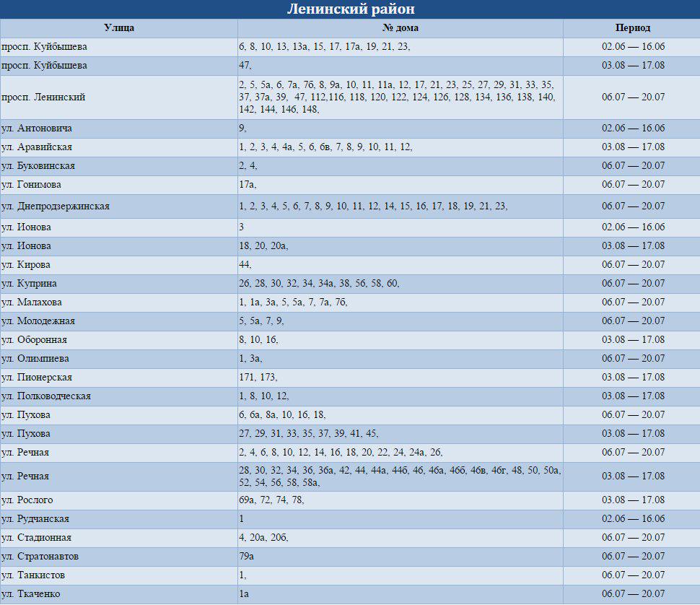The width and height of the screenshot is (700, 605).
Task: Select 'ул. Олимпиева' street name
Action: [35, 358]
